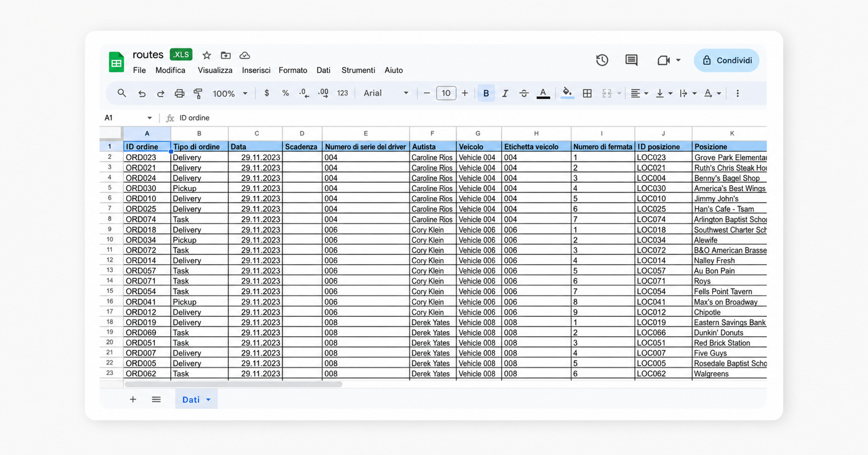Star the routes document
The width and height of the screenshot is (868, 455).
click(x=207, y=55)
